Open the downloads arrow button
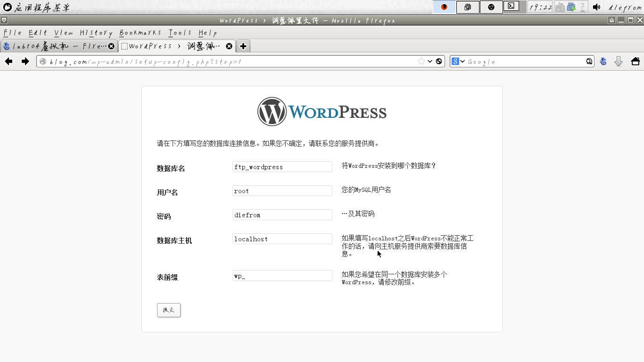This screenshot has height=362, width=644. pos(619,61)
